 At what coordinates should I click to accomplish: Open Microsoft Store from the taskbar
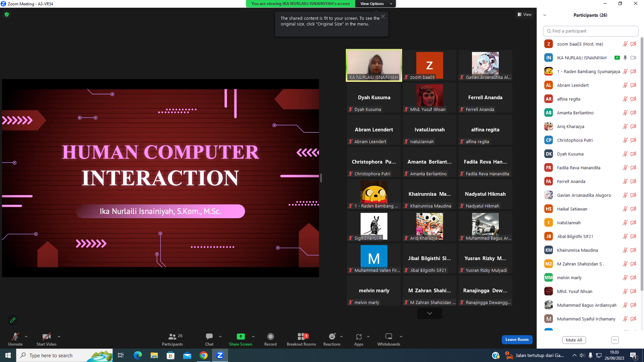click(x=170, y=355)
